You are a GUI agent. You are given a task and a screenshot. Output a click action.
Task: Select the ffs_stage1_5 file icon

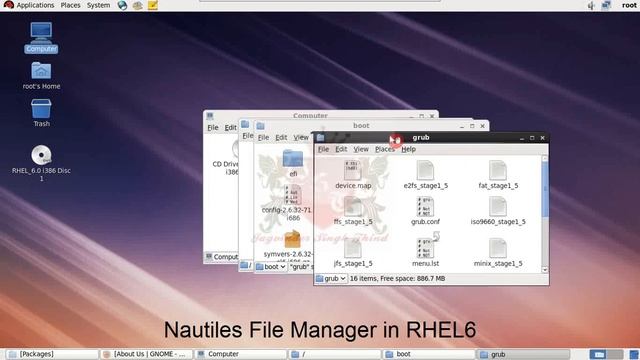(352, 207)
